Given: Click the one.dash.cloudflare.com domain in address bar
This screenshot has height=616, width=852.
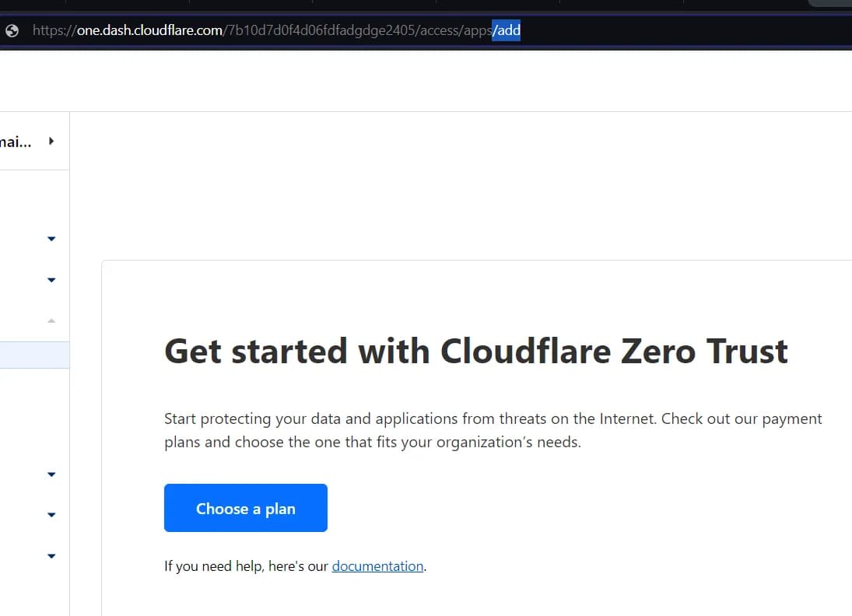Looking at the screenshot, I should [149, 31].
